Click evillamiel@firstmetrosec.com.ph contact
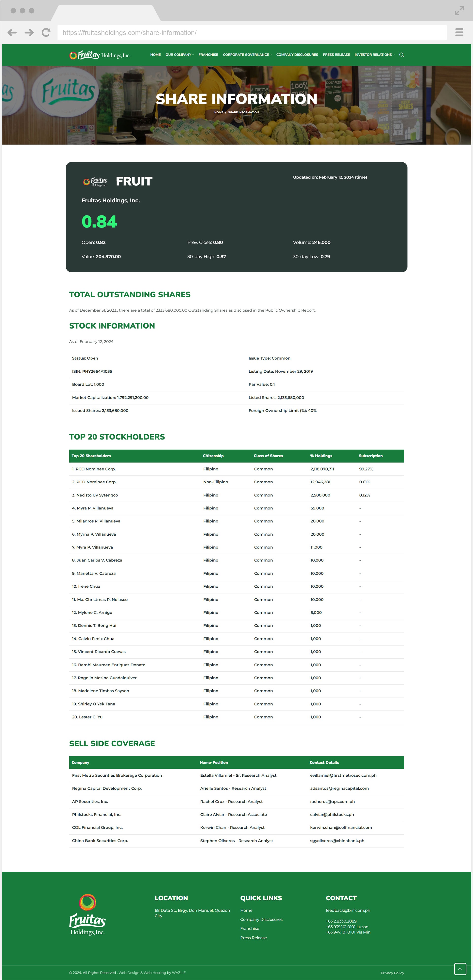The width and height of the screenshot is (473, 980). coord(343,775)
